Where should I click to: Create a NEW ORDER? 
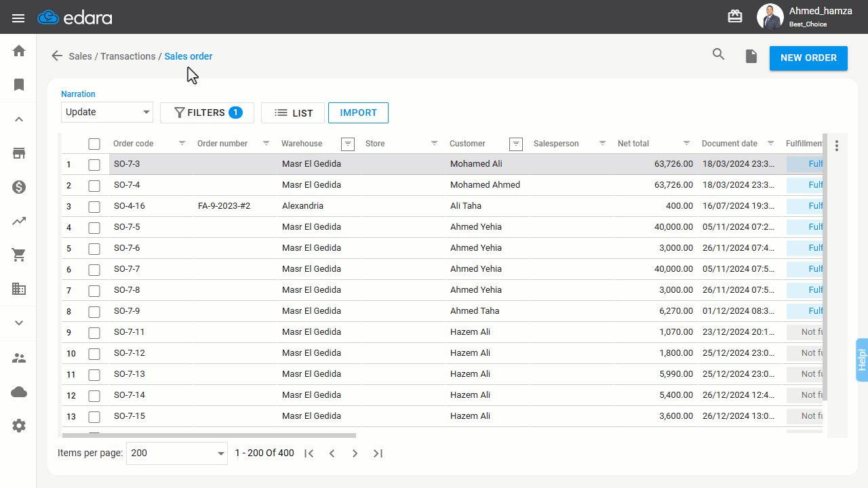coord(808,58)
